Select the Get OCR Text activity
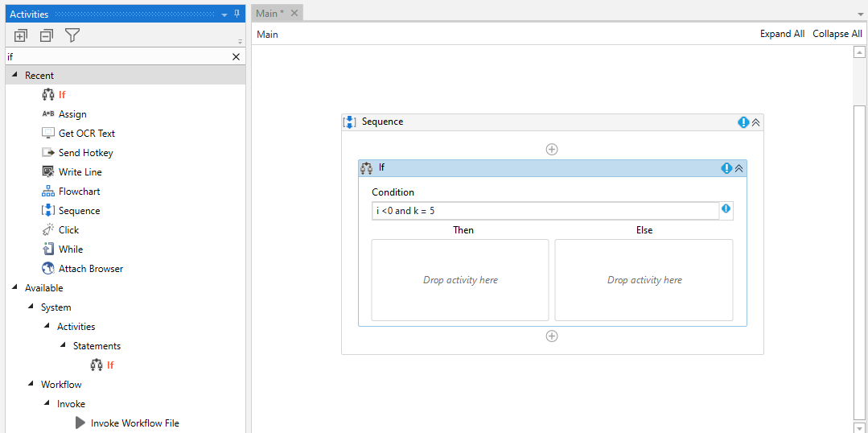 [87, 134]
